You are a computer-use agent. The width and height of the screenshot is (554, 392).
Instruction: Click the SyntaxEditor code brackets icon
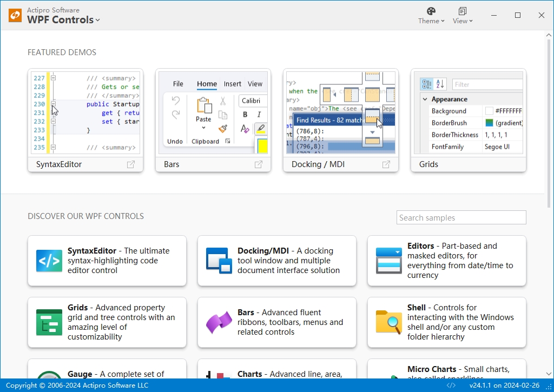[x=49, y=261]
